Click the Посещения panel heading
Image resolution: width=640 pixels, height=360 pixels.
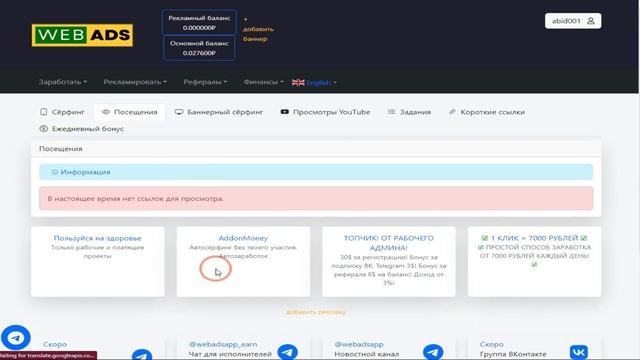click(61, 149)
